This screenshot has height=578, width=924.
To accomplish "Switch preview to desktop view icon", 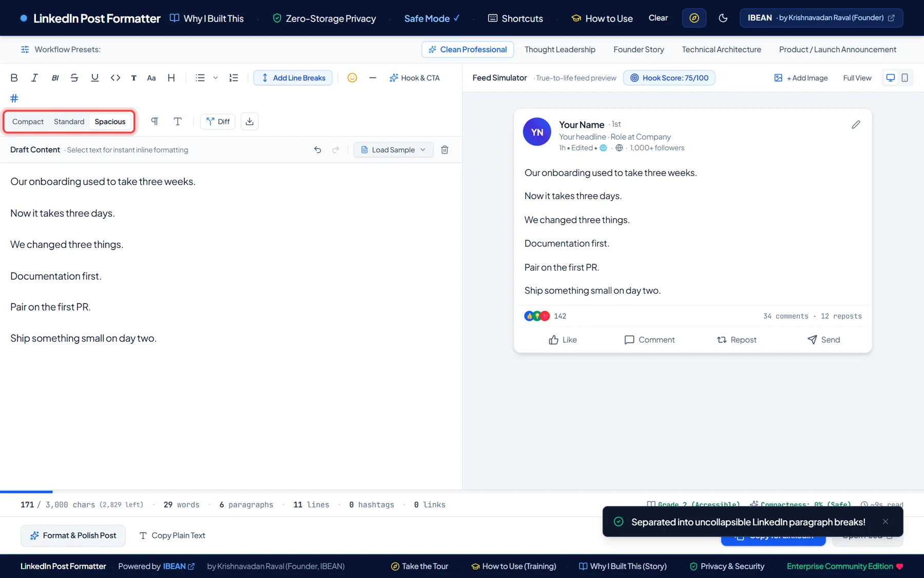I will tap(891, 78).
